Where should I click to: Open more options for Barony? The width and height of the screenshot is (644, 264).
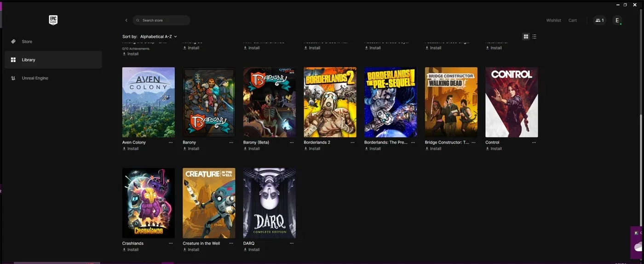[231, 143]
